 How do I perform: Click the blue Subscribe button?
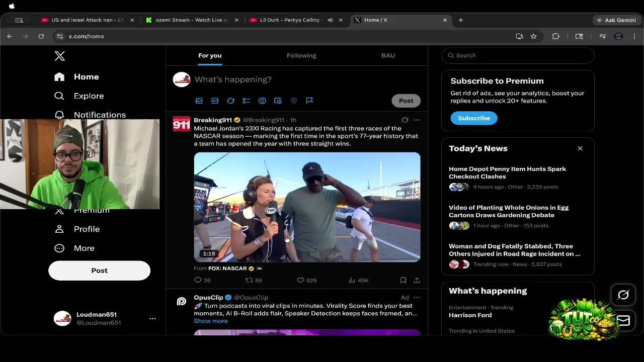pos(473,118)
